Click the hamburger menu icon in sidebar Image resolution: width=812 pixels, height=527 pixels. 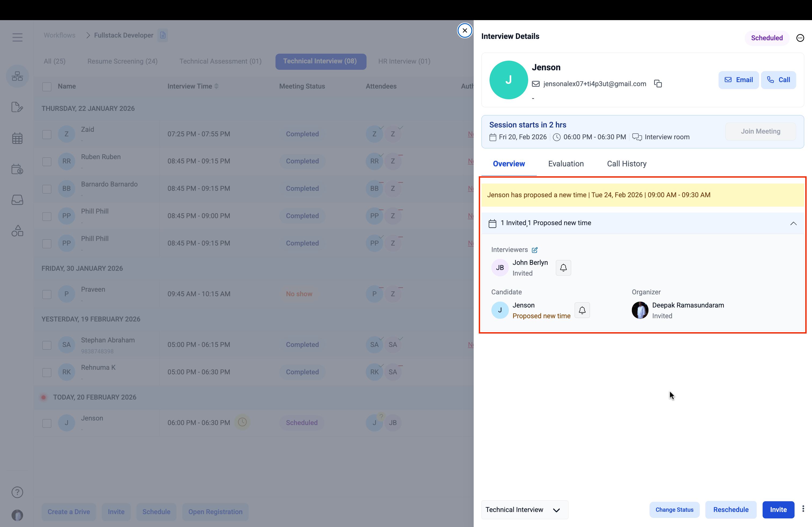17,37
